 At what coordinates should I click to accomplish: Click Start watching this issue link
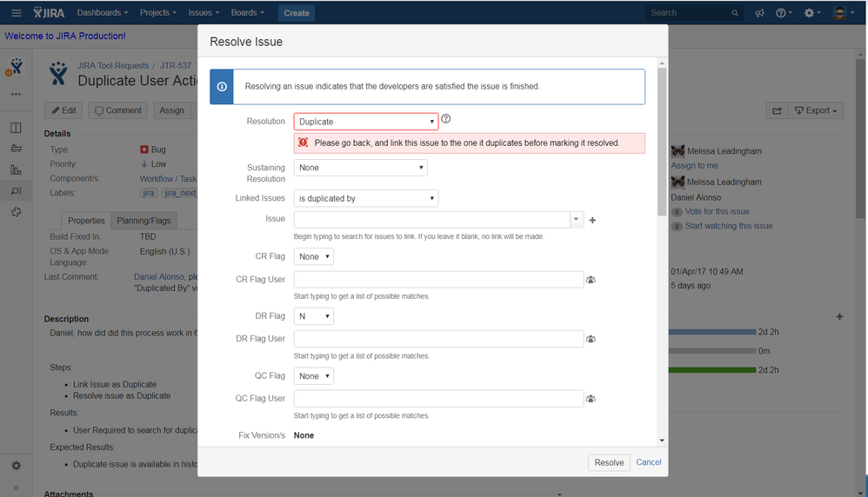[x=729, y=226]
